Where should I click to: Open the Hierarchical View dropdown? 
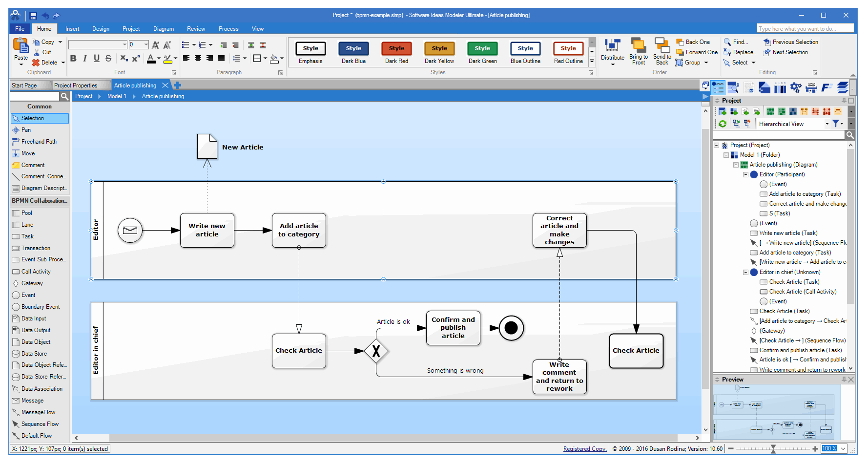point(826,123)
